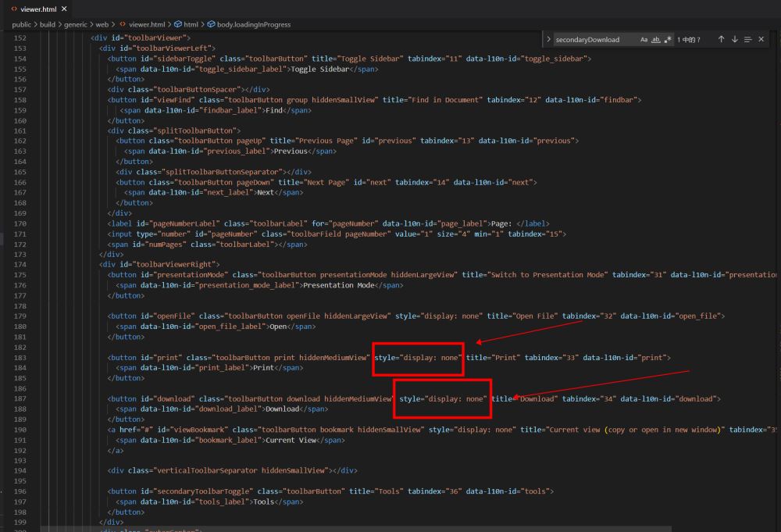This screenshot has width=781, height=532.
Task: Click title="Previous Page" on line 162
Action: pos(314,141)
